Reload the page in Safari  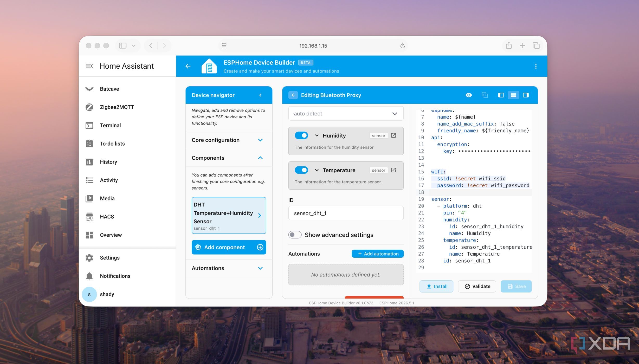pos(402,46)
